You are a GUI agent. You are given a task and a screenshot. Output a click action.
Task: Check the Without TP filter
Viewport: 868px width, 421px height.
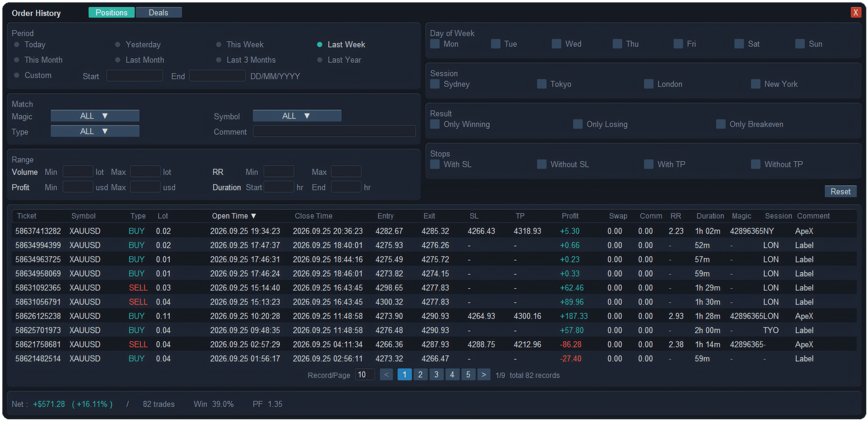click(x=756, y=164)
